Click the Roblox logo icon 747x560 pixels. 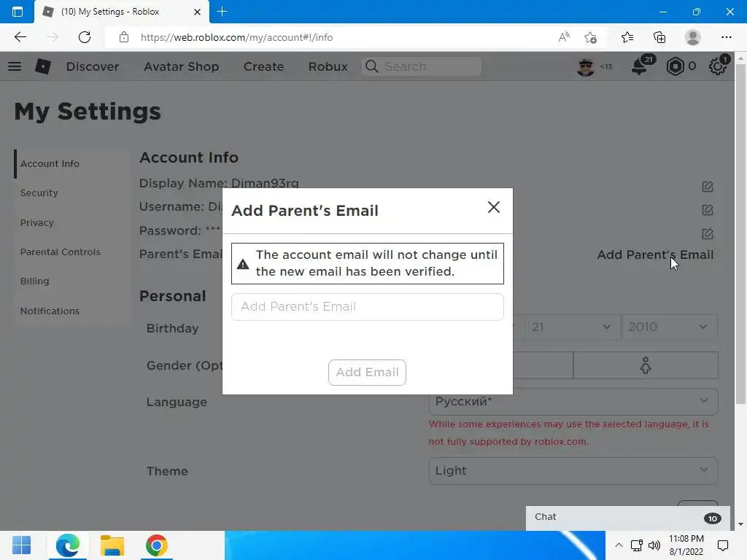(x=43, y=66)
